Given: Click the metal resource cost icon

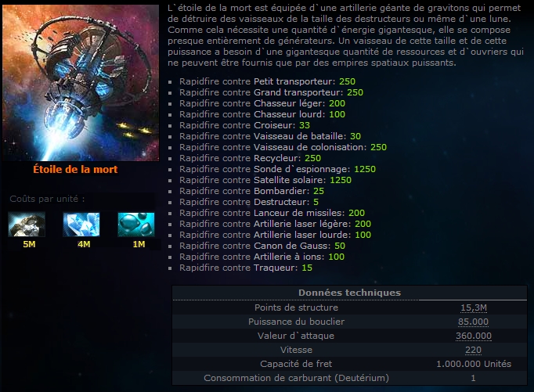Looking at the screenshot, I should coord(27,225).
